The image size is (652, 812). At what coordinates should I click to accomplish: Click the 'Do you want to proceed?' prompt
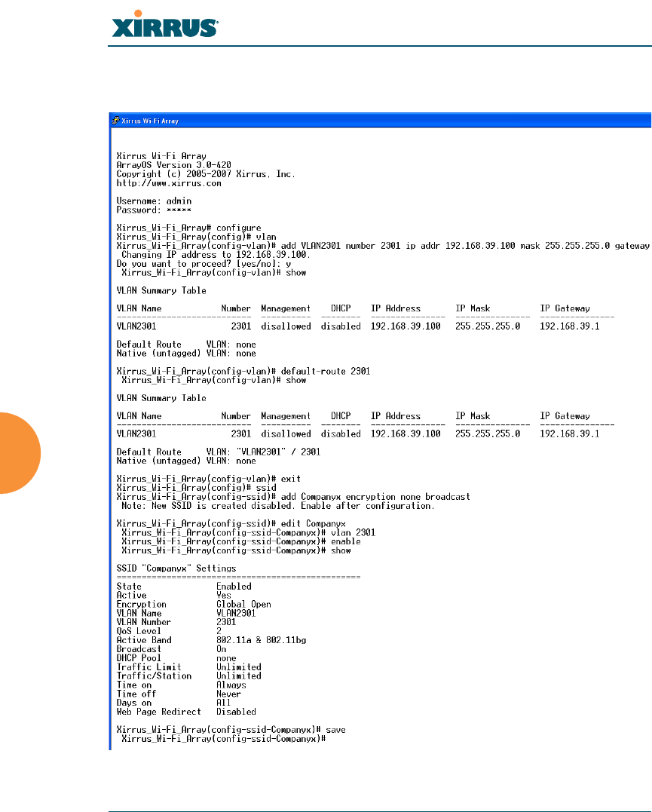pos(204,264)
